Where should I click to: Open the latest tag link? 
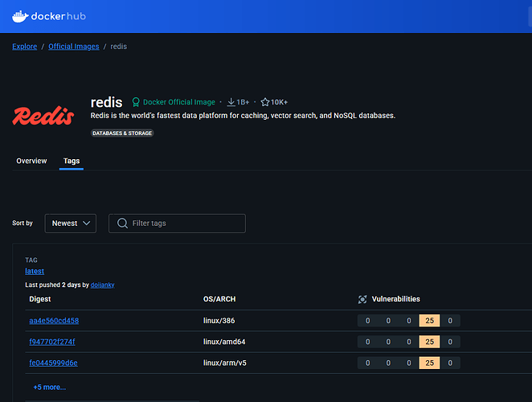coord(35,271)
